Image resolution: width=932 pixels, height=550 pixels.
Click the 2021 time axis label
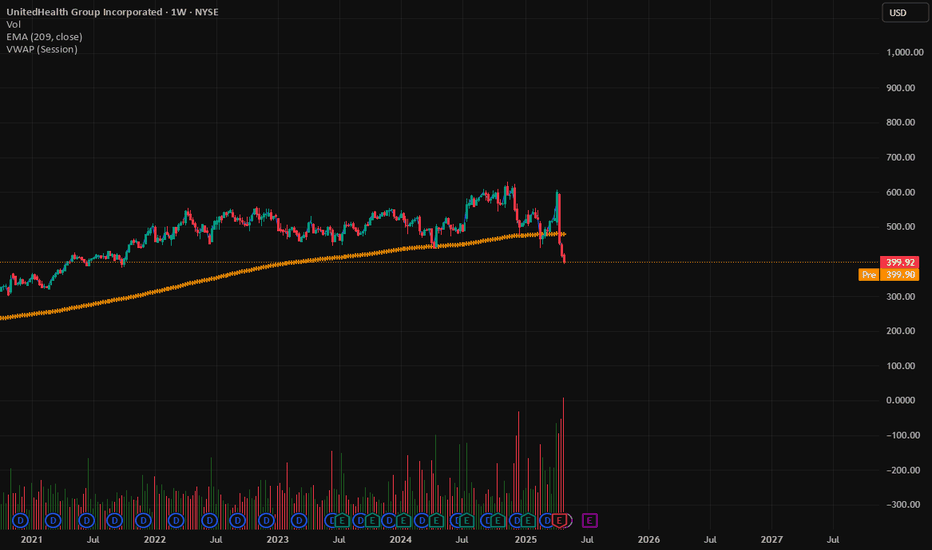(32, 539)
